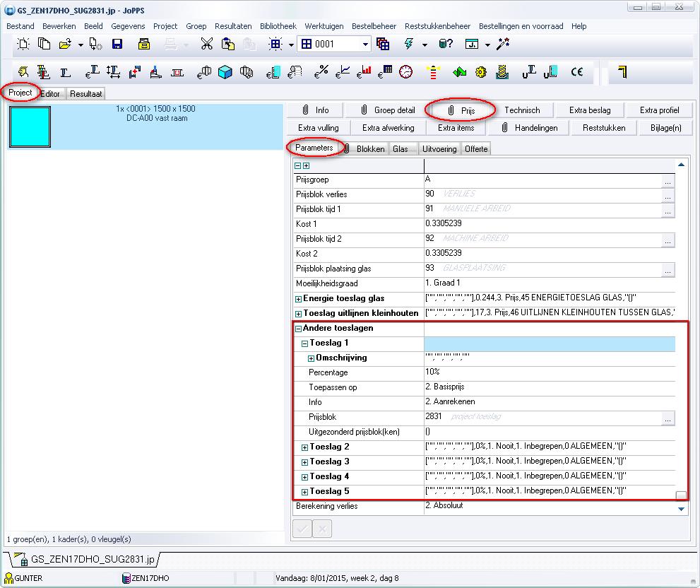Expand the Omschrijving node
Viewport: 700px width, 588px height.
tap(311, 358)
